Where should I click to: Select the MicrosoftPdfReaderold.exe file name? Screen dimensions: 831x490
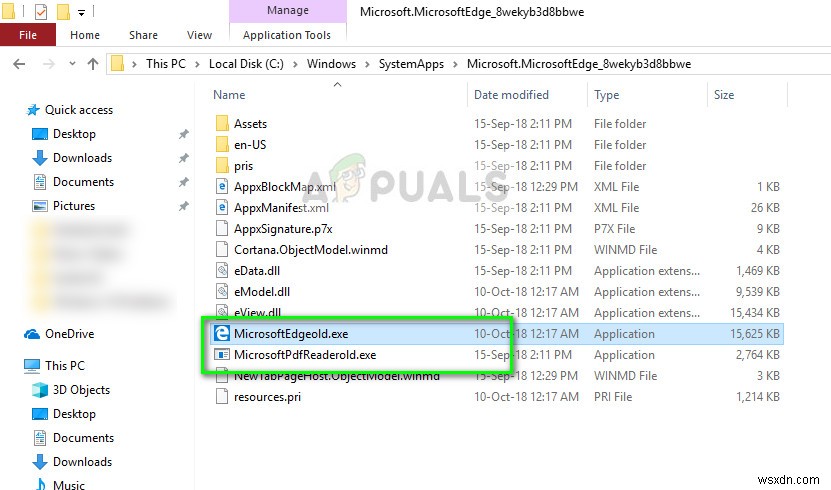(305, 355)
